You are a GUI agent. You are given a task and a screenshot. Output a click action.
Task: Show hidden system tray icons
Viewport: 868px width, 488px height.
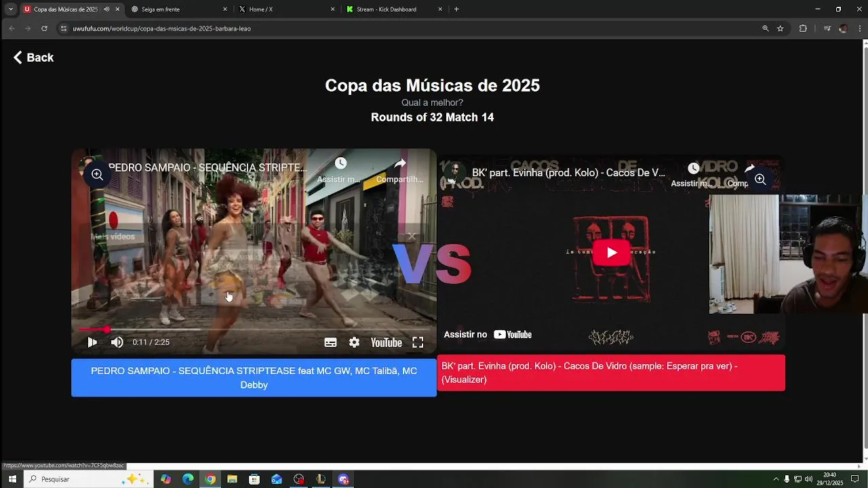[x=776, y=479]
